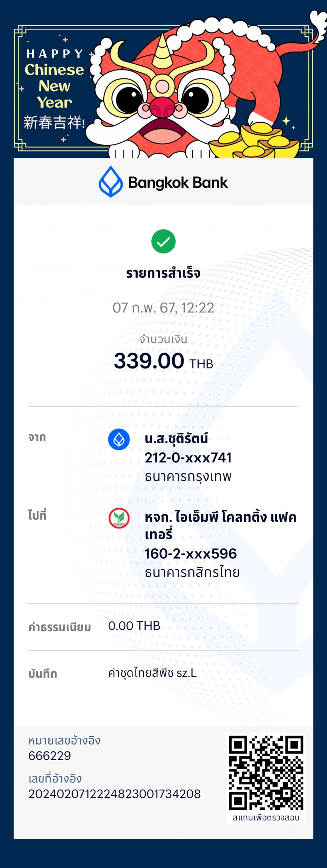This screenshot has width=327, height=868.
Task: Tap the green success checkmark icon
Action: pos(163,241)
